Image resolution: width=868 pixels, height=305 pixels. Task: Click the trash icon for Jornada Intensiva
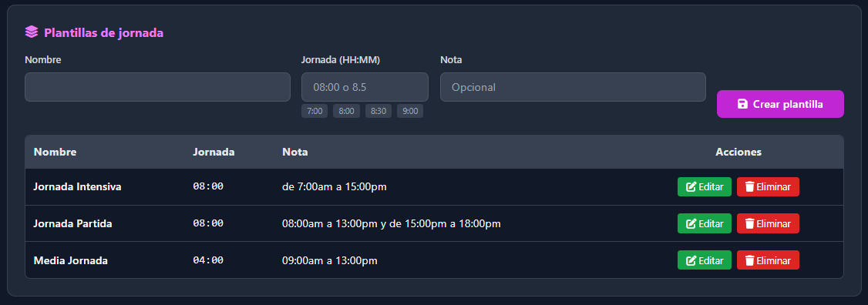749,187
